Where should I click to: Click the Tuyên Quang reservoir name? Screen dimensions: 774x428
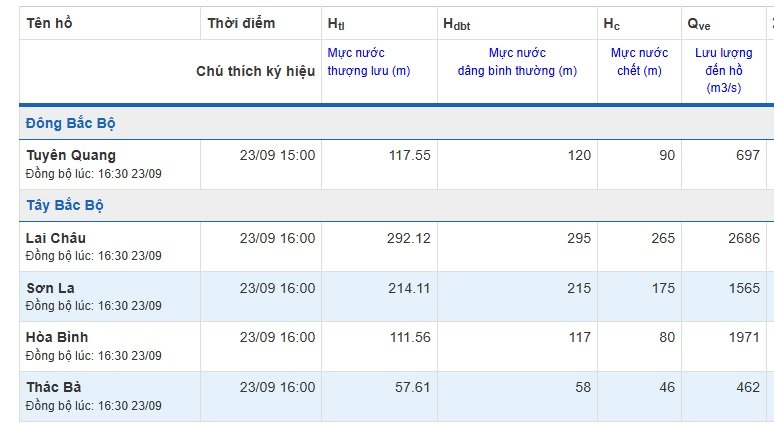pyautogui.click(x=71, y=155)
